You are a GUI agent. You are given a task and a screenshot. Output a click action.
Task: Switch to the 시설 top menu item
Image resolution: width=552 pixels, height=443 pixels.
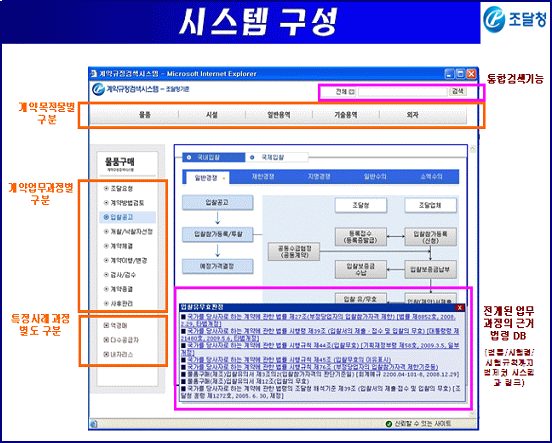[212, 115]
